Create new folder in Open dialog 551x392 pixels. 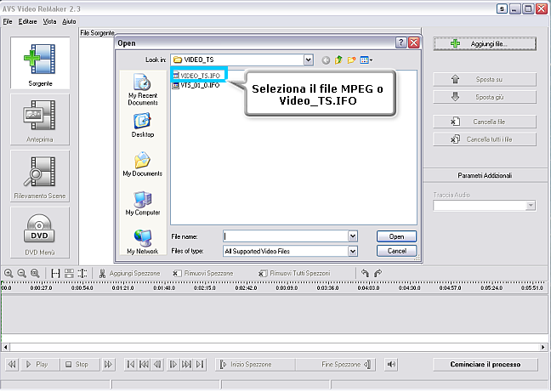[351, 60]
